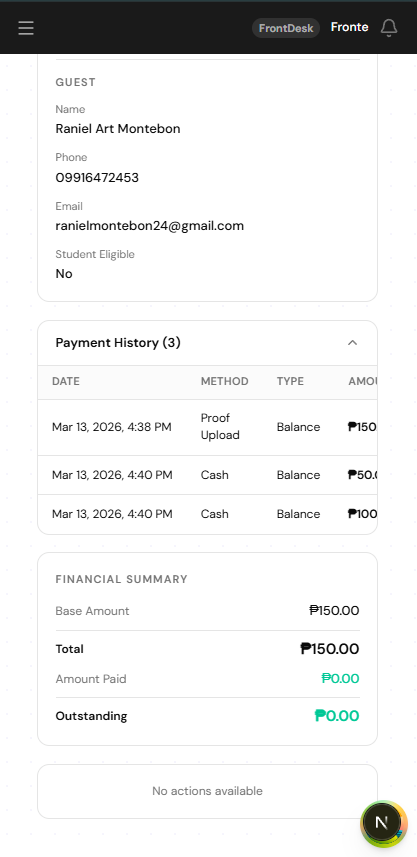
Task: Click the No actions available panel
Action: pos(207,791)
